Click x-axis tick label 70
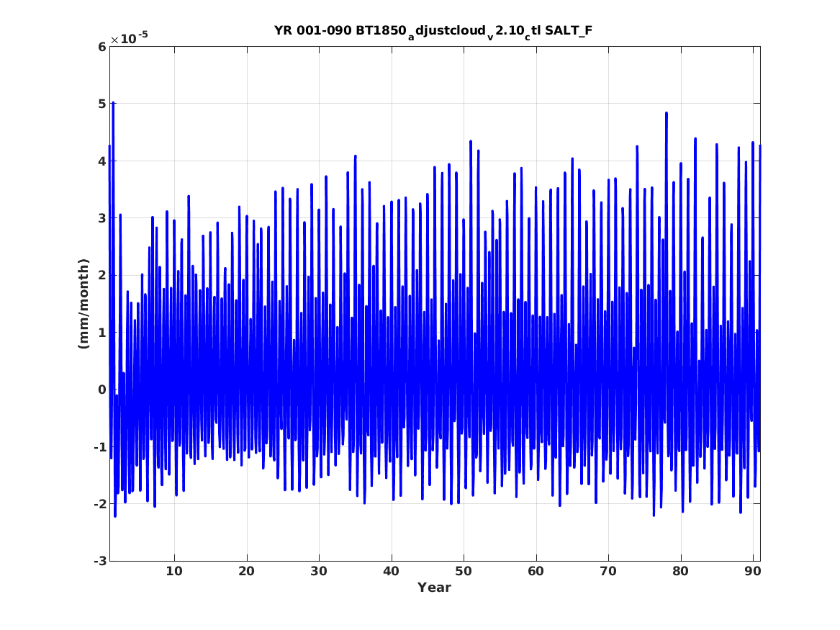This screenshot has width=840, height=630. (x=608, y=571)
